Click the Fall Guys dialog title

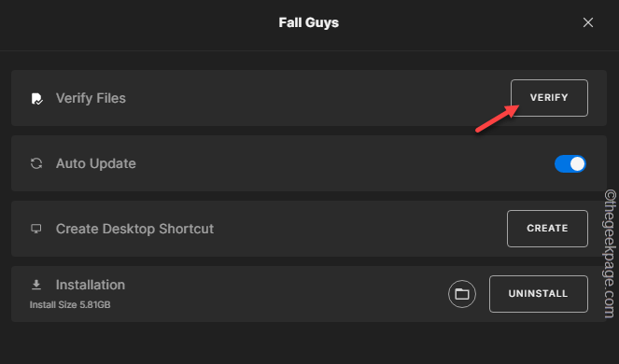tap(309, 22)
